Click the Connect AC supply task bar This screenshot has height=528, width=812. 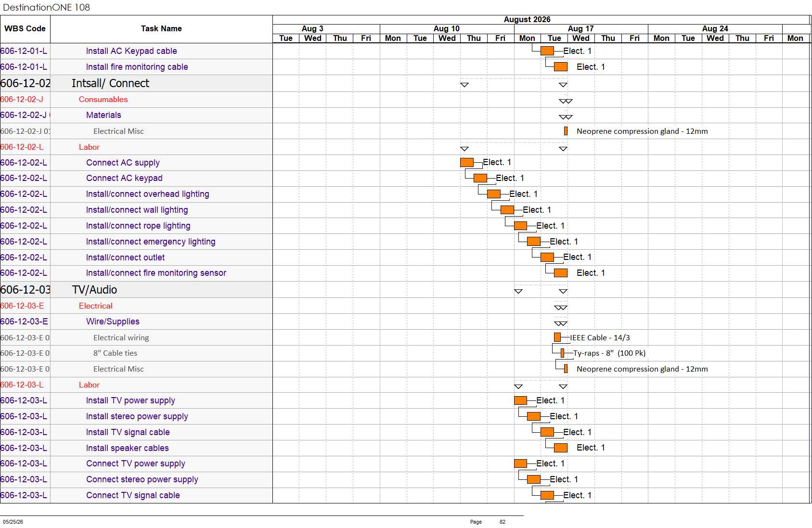coord(467,163)
